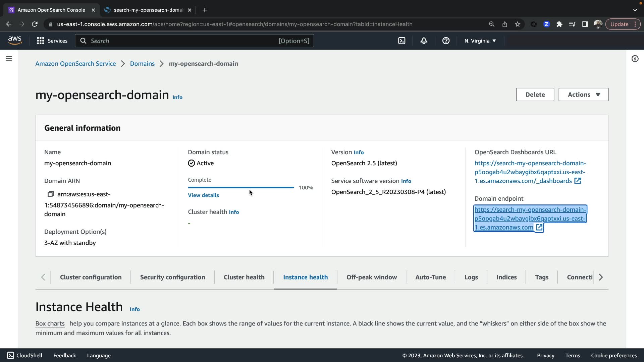Click the domain status progress bar
Screen dimensions: 644x362
[241, 187]
